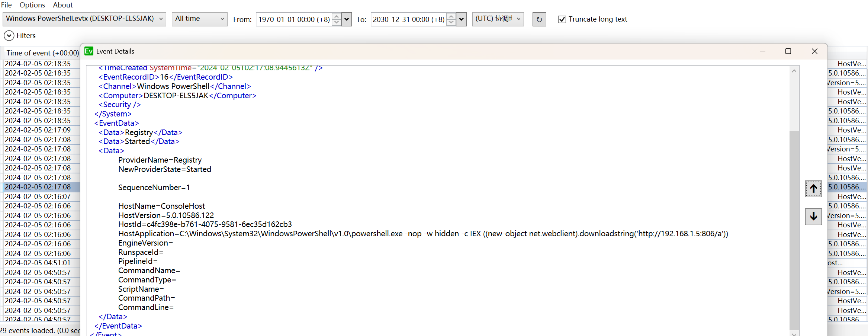The image size is (868, 336).
Task: Toggle Truncate long text checkbox
Action: [x=562, y=19]
